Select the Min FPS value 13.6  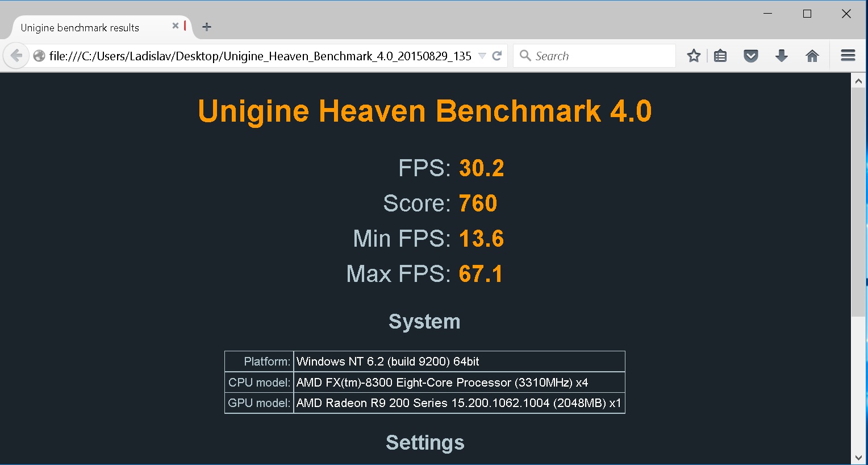(x=482, y=239)
